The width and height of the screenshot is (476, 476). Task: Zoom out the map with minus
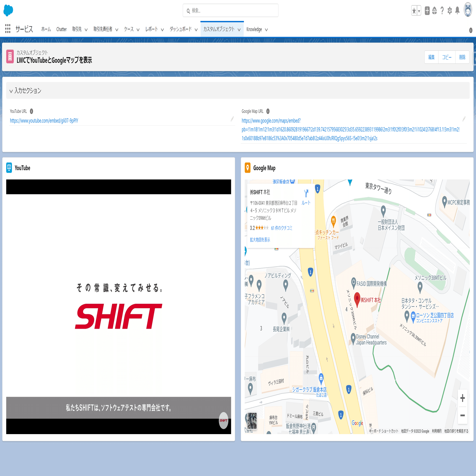coord(462,415)
